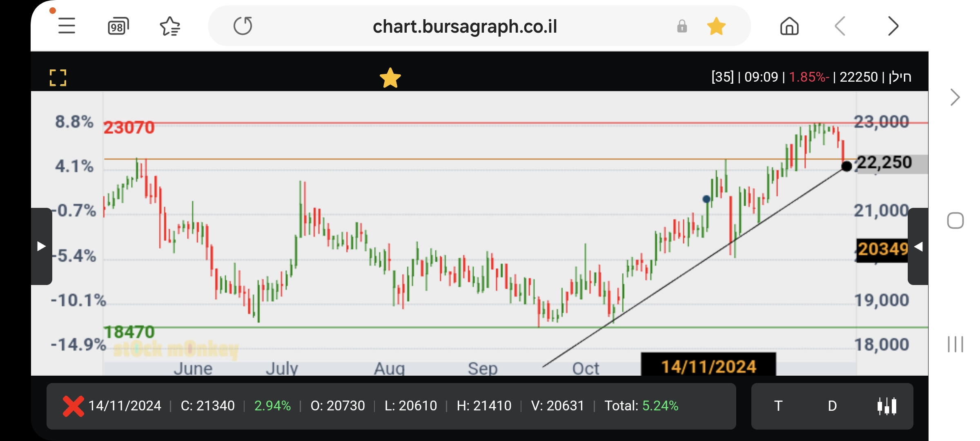
Task: Click the chart.bursagraph.co.il address field
Action: (x=465, y=27)
